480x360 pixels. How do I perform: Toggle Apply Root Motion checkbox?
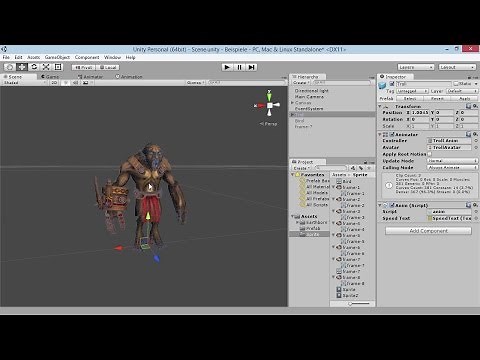[430, 154]
